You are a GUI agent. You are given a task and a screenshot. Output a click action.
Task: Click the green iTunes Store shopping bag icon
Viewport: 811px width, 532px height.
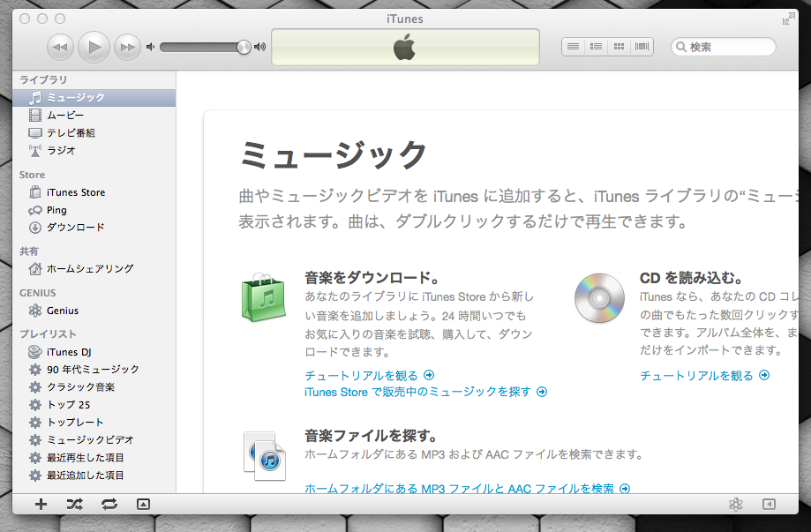[x=264, y=298]
